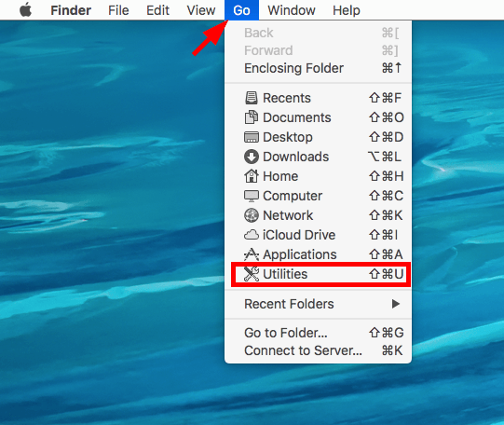Open the File menu
Image resolution: width=504 pixels, height=425 pixels.
[x=118, y=10]
